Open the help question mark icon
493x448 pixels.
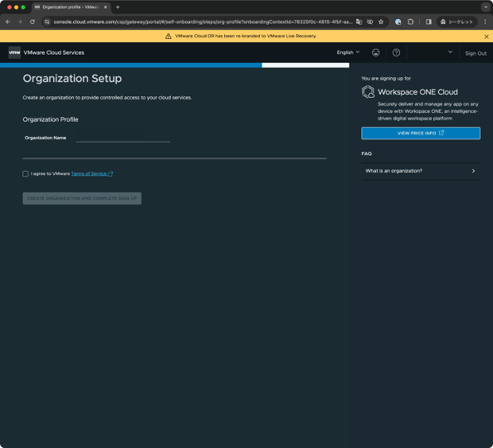pyautogui.click(x=396, y=52)
